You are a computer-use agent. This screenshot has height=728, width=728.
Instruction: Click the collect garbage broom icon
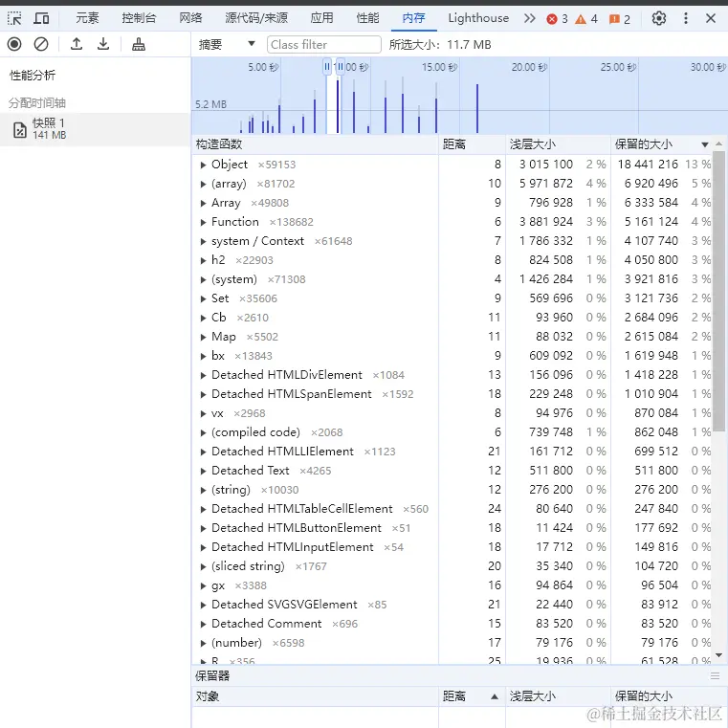coord(139,45)
